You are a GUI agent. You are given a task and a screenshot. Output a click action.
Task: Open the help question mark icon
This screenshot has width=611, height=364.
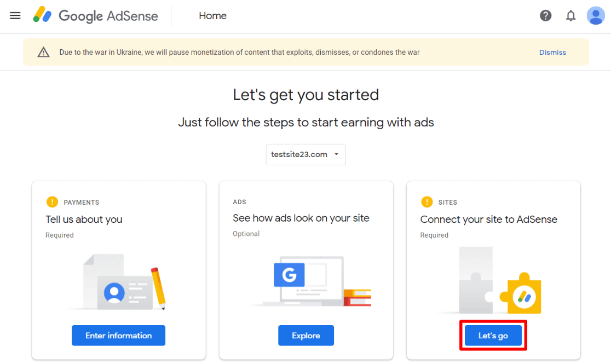click(545, 15)
